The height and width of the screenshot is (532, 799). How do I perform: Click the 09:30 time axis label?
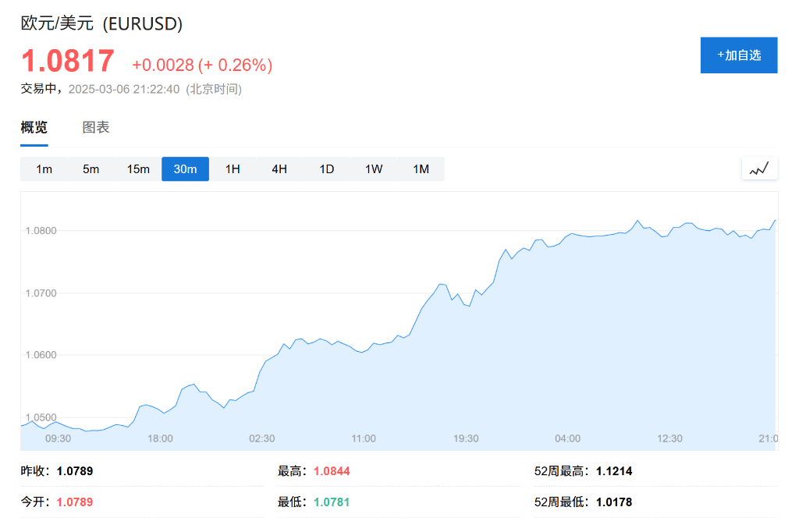point(58,438)
